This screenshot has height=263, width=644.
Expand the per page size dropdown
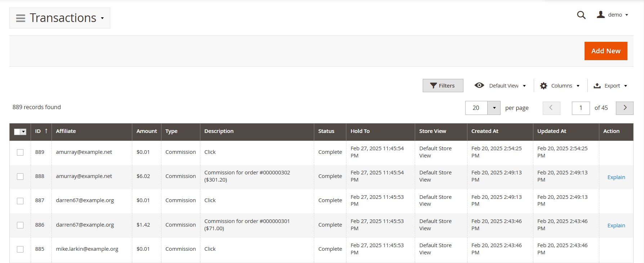(x=494, y=108)
